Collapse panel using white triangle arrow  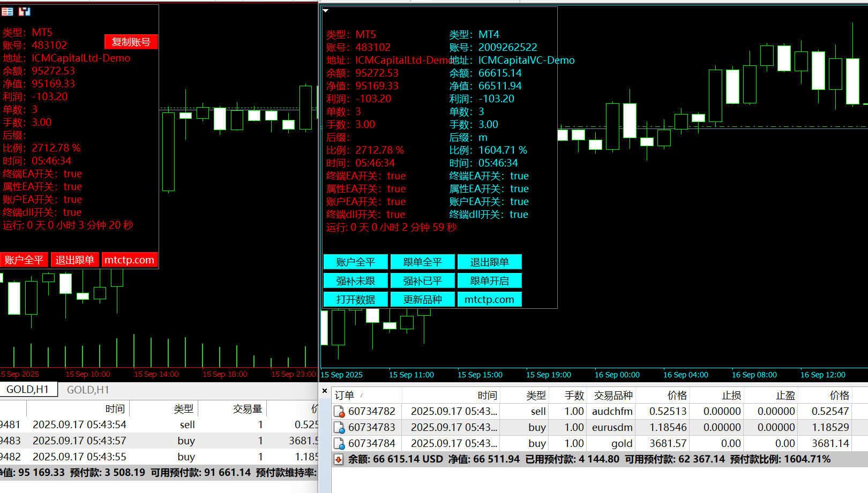(x=326, y=11)
